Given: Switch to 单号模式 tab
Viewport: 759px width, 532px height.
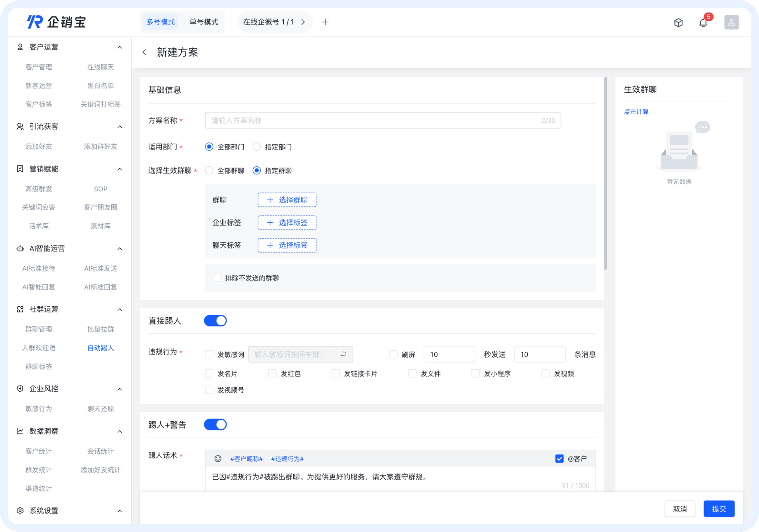Looking at the screenshot, I should click(204, 22).
